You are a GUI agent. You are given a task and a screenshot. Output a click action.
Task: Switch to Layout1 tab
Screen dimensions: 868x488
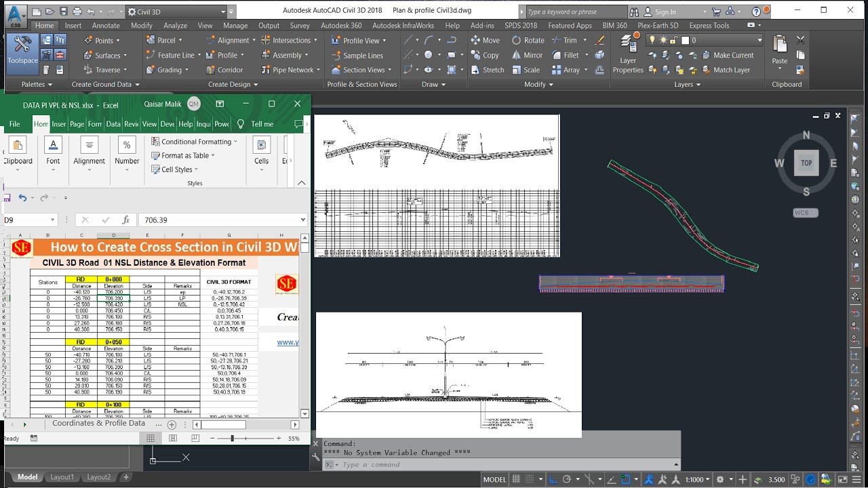click(x=62, y=477)
